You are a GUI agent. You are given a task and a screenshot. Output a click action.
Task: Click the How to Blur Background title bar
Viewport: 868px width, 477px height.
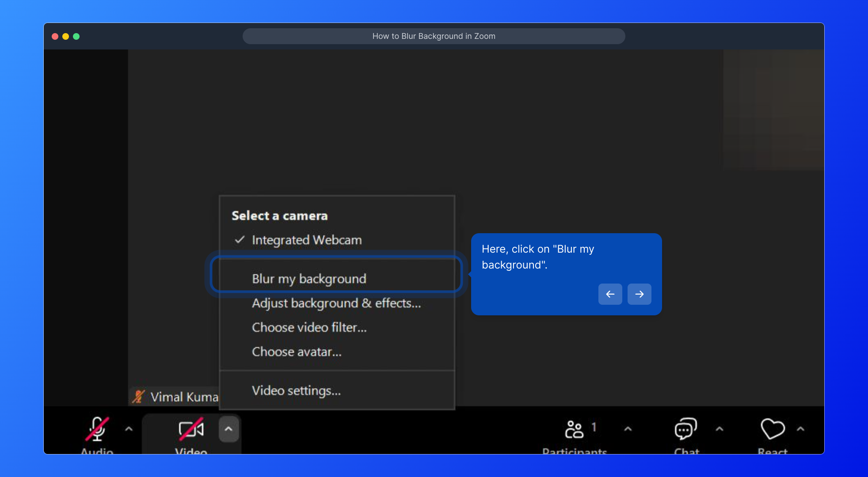434,36
